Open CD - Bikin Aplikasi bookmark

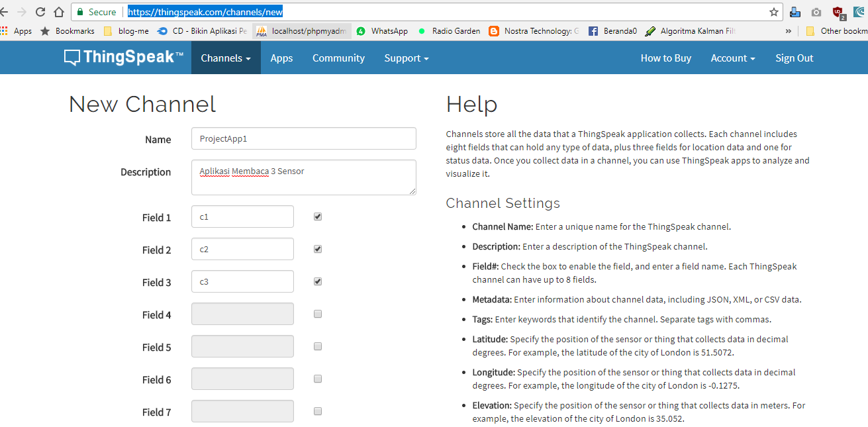click(202, 31)
